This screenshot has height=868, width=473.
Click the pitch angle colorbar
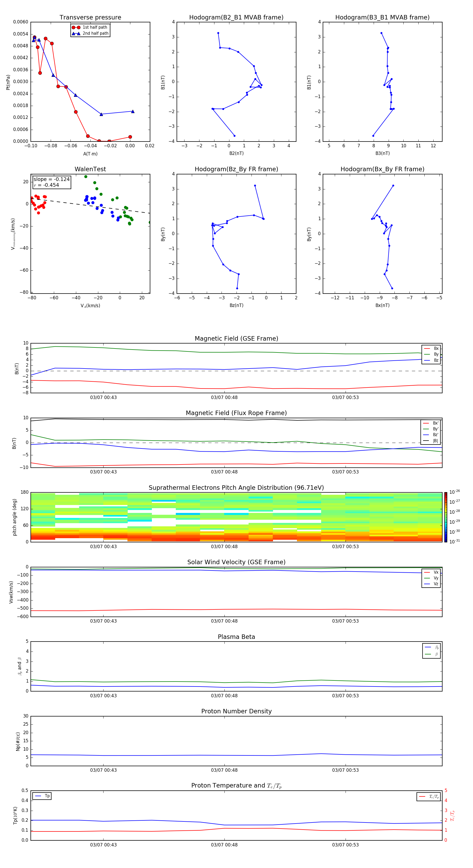point(446,517)
